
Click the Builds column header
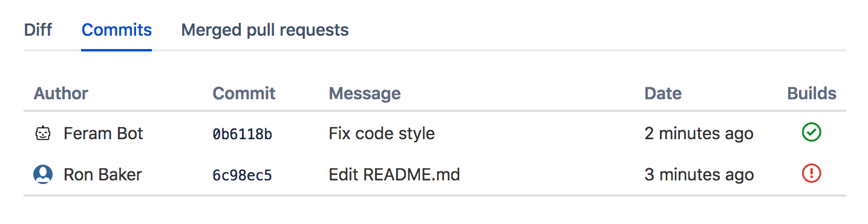click(812, 93)
